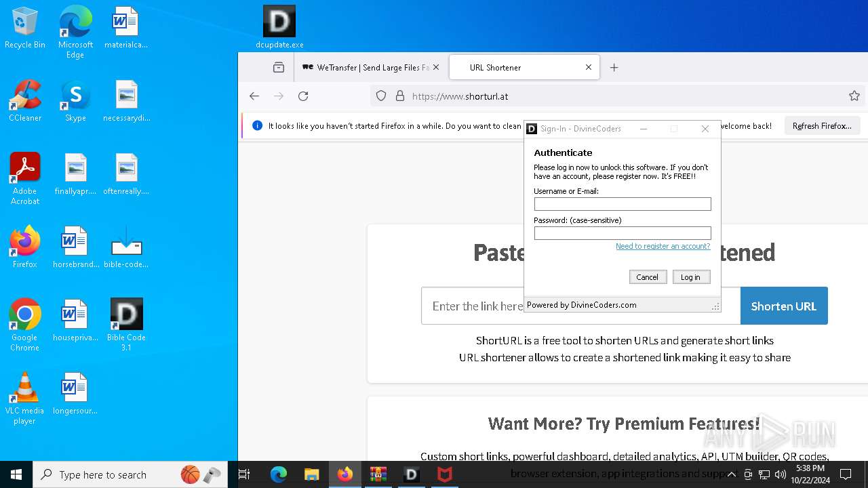Minimize the Sign-In DivineCoders dialog
The width and height of the screenshot is (868, 488).
click(x=644, y=129)
